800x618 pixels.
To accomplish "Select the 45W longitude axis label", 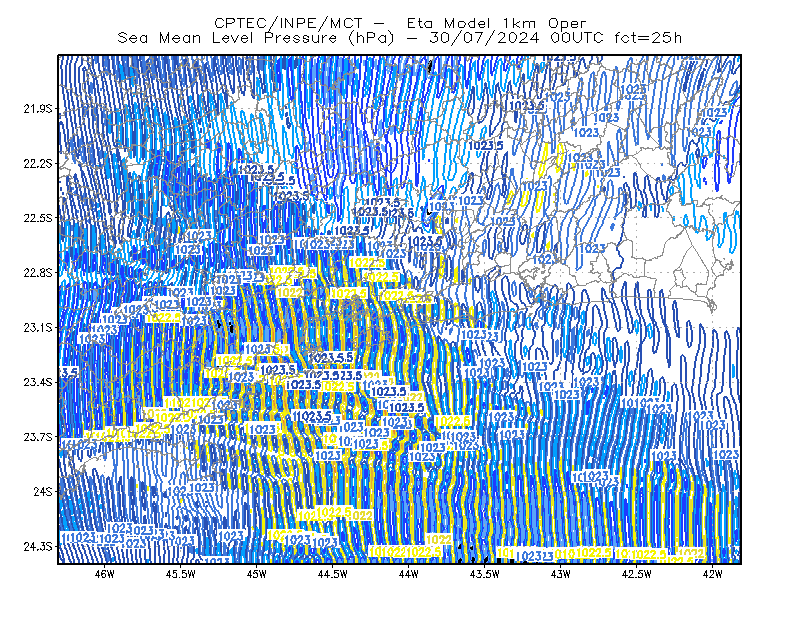I will point(257,574).
